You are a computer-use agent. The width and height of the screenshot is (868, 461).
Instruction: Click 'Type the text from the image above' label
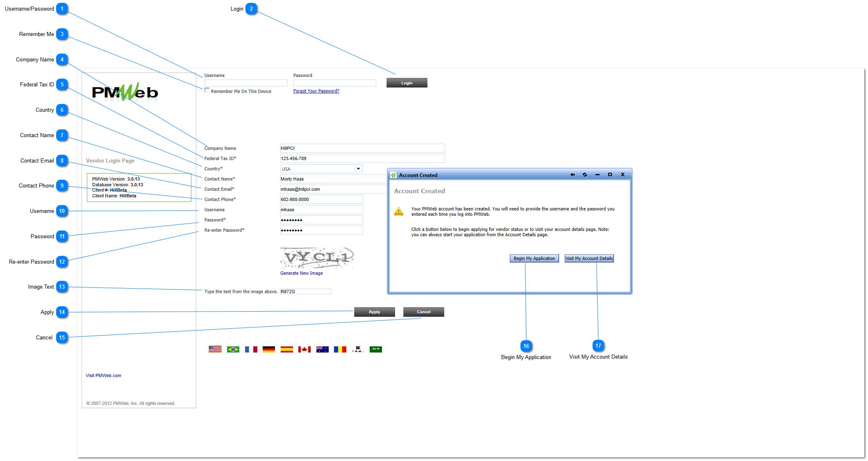point(241,292)
